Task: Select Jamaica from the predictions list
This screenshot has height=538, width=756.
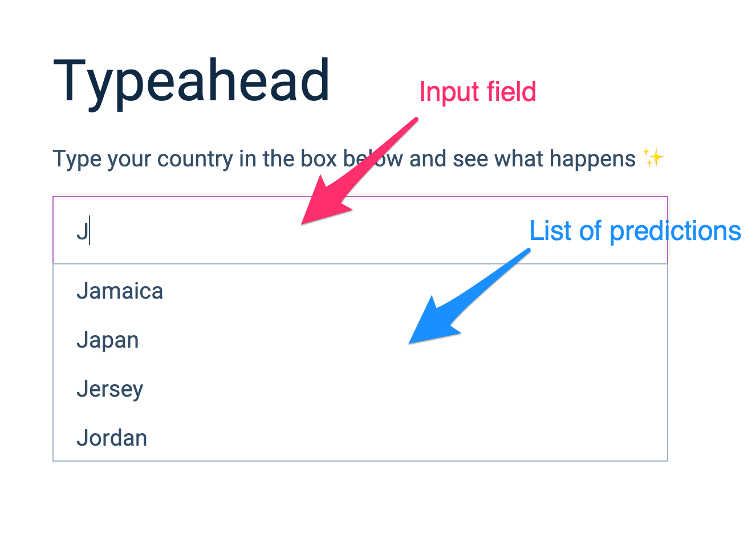Action: (x=120, y=291)
